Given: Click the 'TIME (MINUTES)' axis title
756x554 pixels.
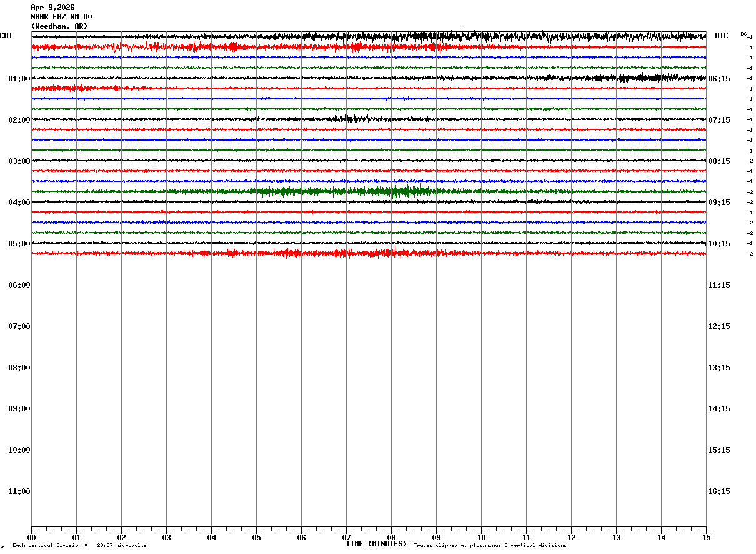Looking at the screenshot, I should point(376,544).
